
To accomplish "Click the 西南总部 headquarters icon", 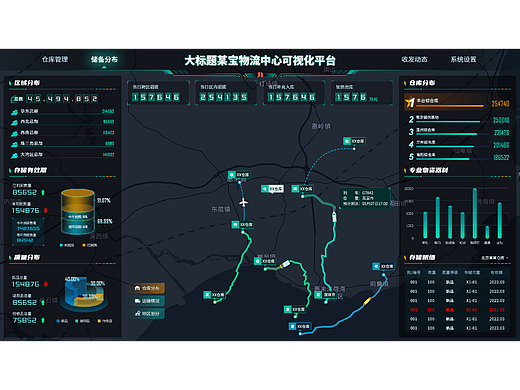I will (14, 133).
